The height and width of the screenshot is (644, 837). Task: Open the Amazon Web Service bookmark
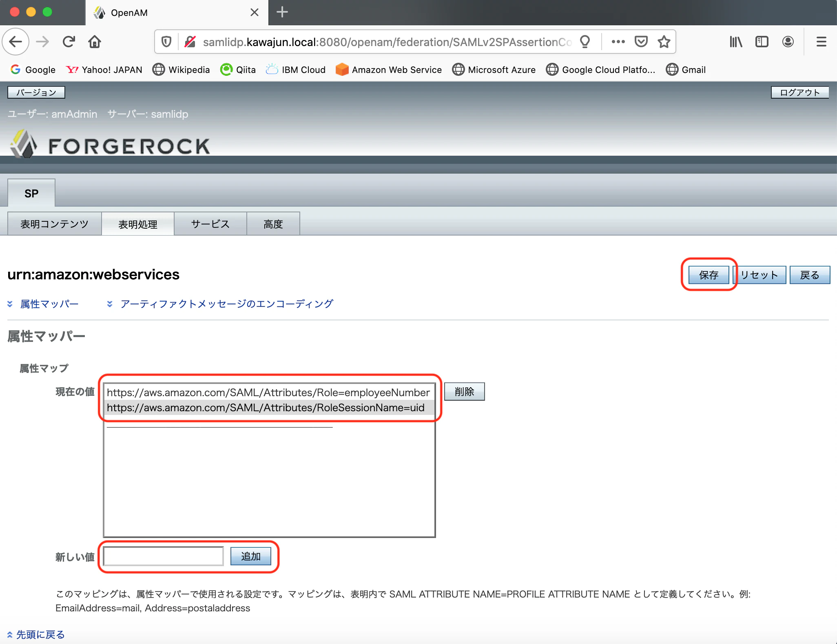point(389,70)
